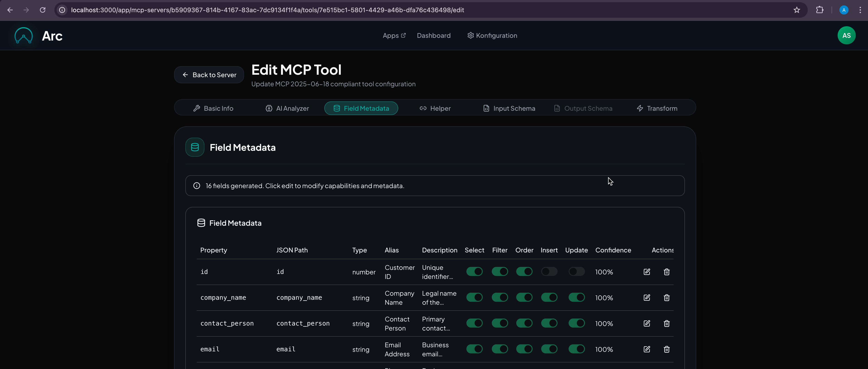Click the Back to Server button
Viewport: 868px width, 369px height.
point(209,75)
